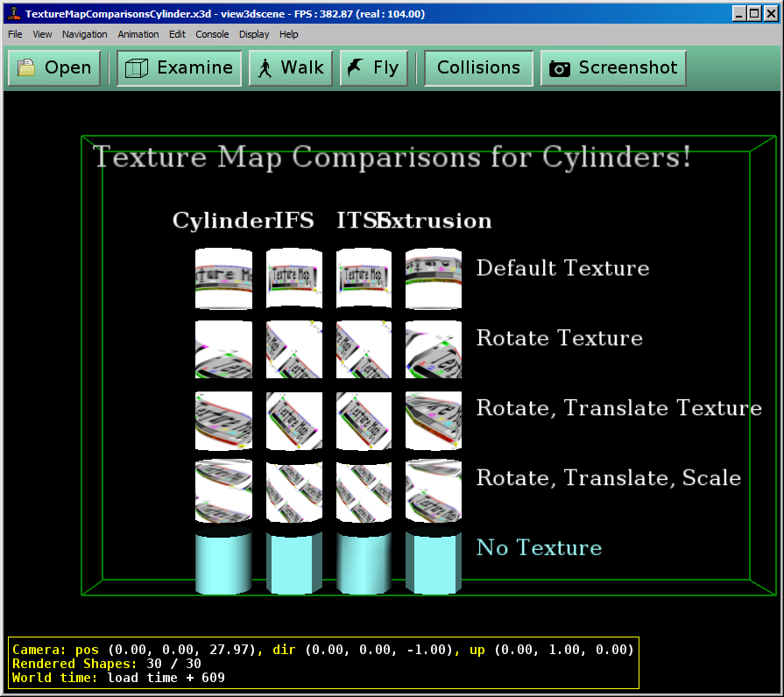Click the Open folder icon
This screenshot has width=784, height=697.
26,68
